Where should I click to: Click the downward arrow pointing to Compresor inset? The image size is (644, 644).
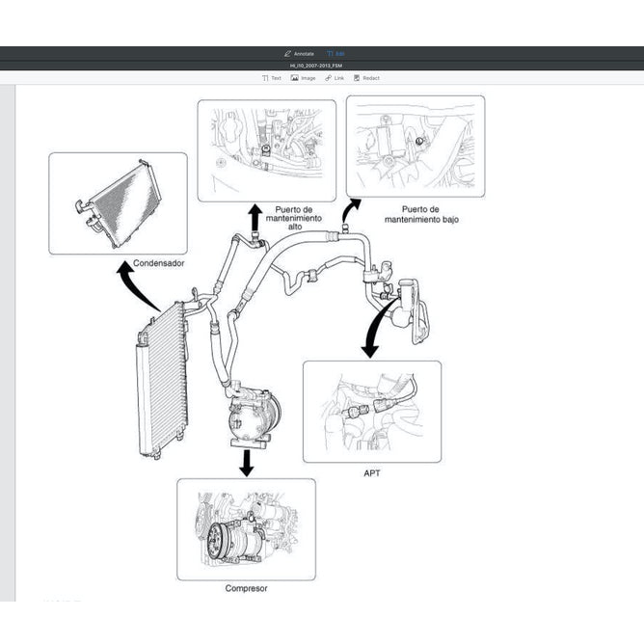point(247,462)
